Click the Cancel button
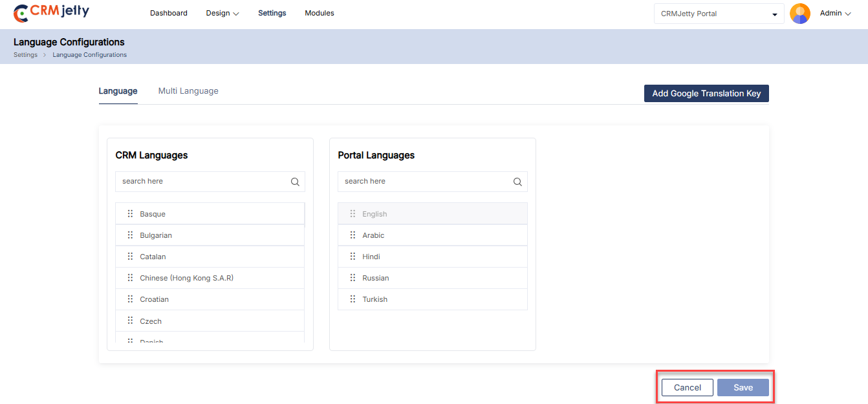This screenshot has width=868, height=404. (687, 388)
